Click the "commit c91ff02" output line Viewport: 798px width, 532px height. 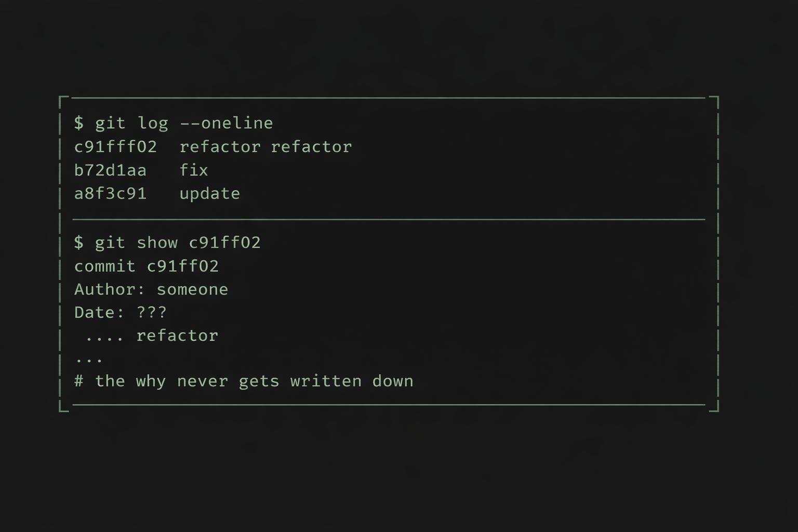pyautogui.click(x=147, y=267)
